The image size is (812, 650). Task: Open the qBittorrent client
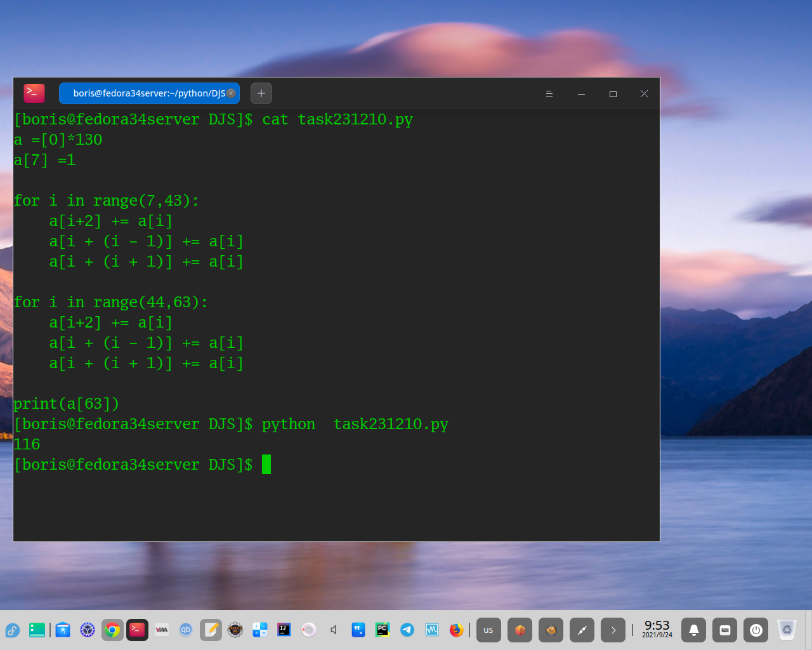tap(185, 630)
